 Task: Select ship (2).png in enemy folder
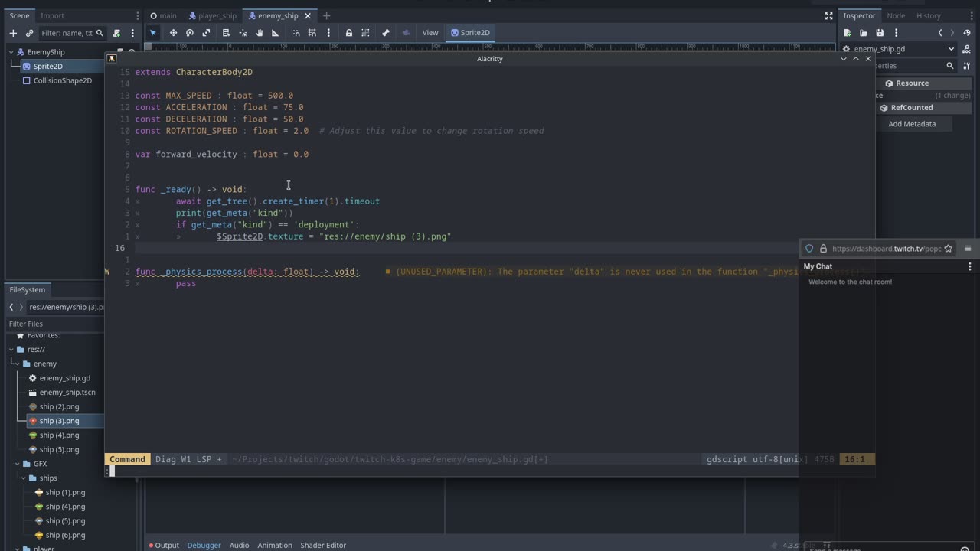pyautogui.click(x=59, y=406)
